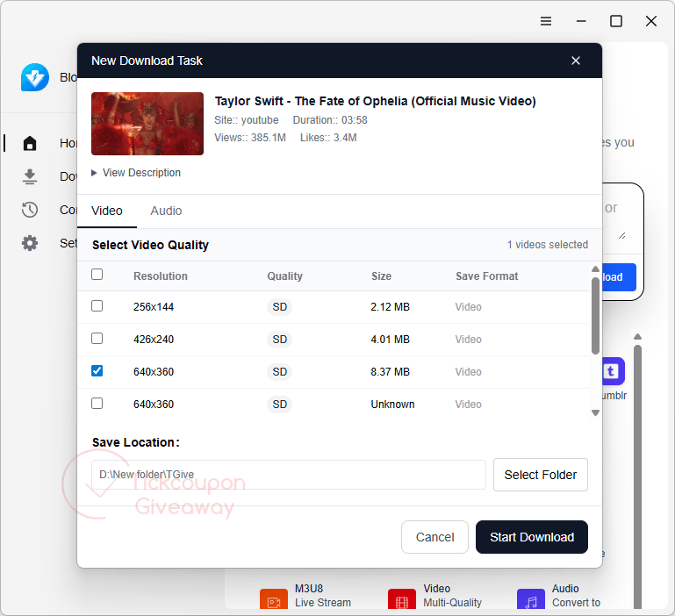The image size is (675, 616).
Task: Click the Site youtube text
Action: [x=247, y=120]
